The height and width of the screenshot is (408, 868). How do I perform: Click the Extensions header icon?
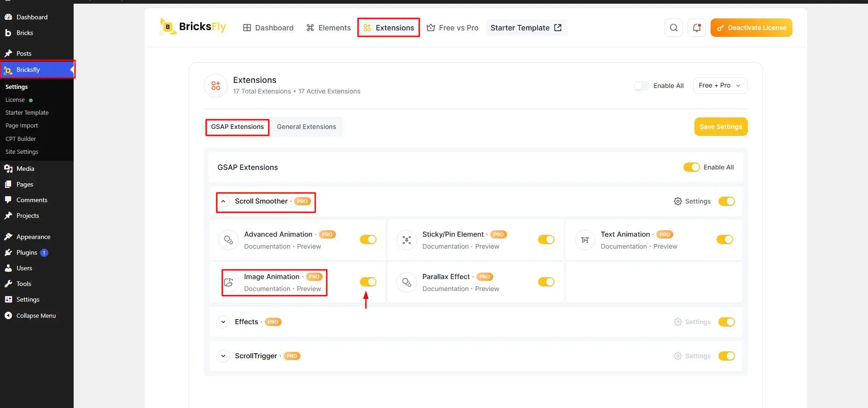tap(216, 86)
